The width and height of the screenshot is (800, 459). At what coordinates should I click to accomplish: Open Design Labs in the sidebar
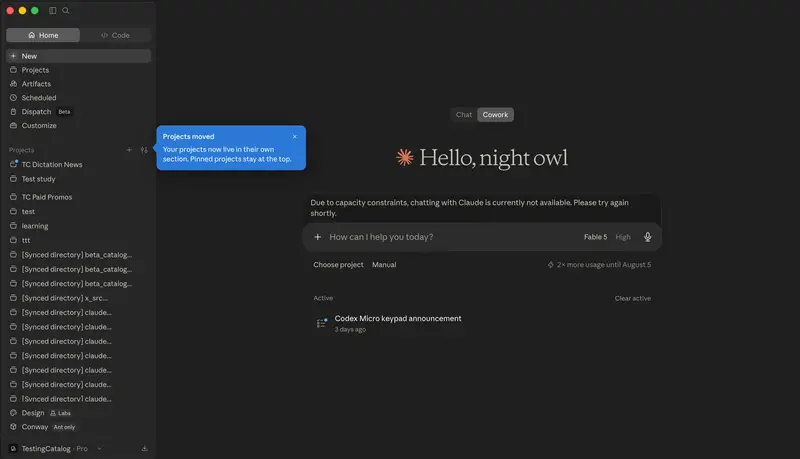[x=79, y=413]
